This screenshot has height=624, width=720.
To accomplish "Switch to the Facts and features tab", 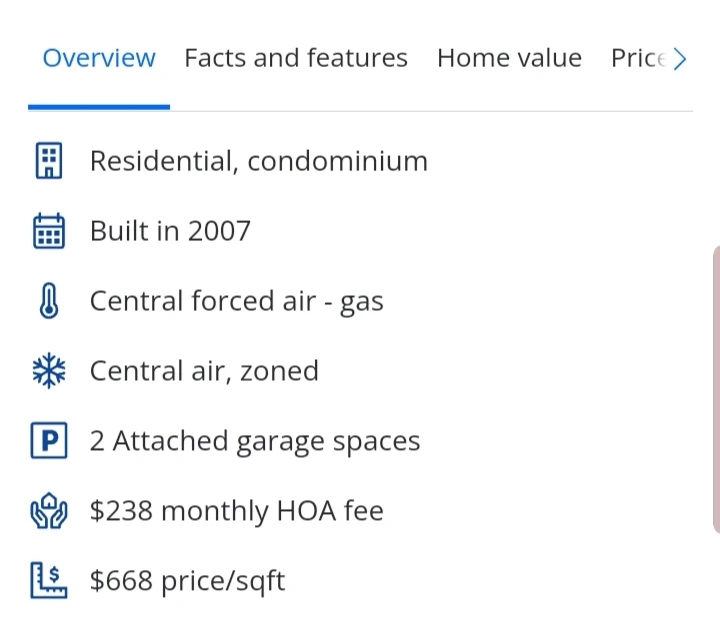I will pyautogui.click(x=296, y=58).
